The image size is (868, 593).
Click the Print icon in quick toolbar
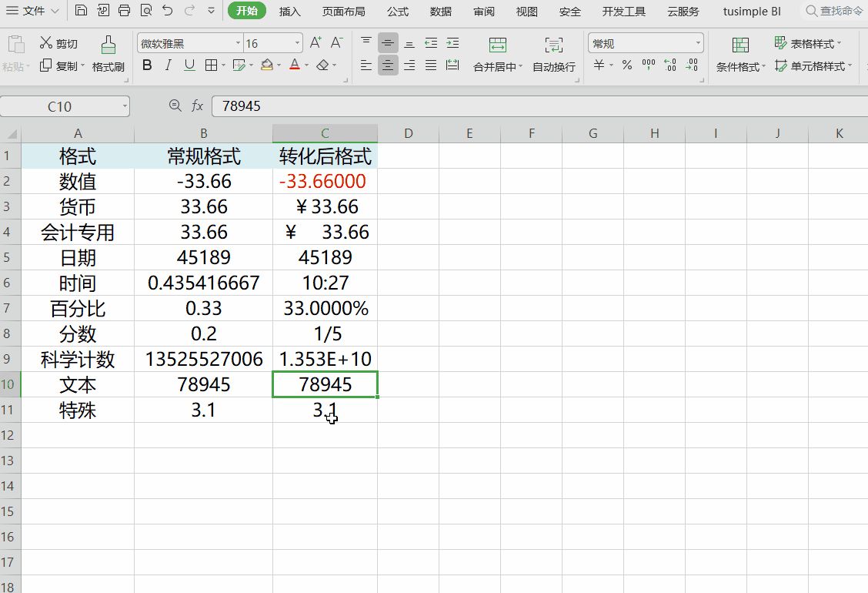click(125, 11)
